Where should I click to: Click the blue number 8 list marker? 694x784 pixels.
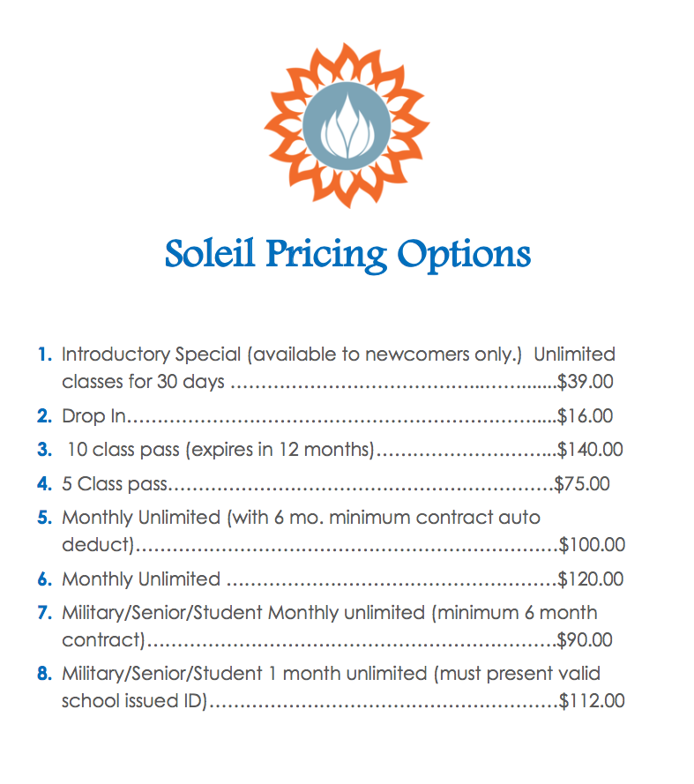tap(44, 674)
